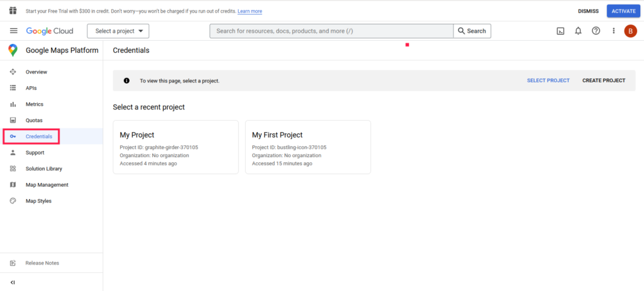
Task: Open the notifications bell
Action: click(x=578, y=31)
